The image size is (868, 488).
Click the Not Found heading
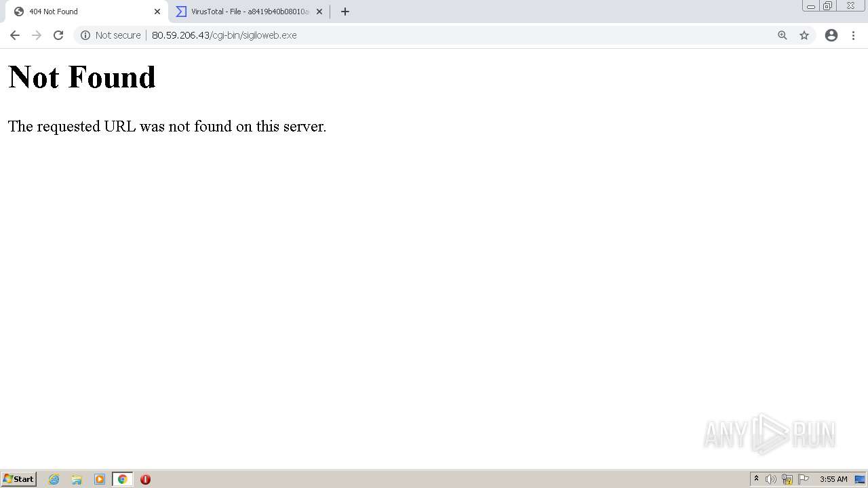tap(82, 77)
